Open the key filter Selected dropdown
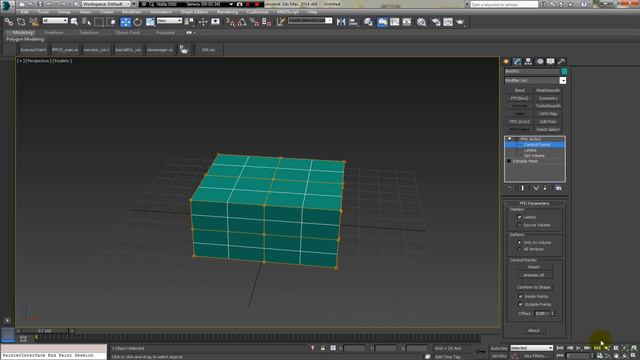 click(x=531, y=348)
